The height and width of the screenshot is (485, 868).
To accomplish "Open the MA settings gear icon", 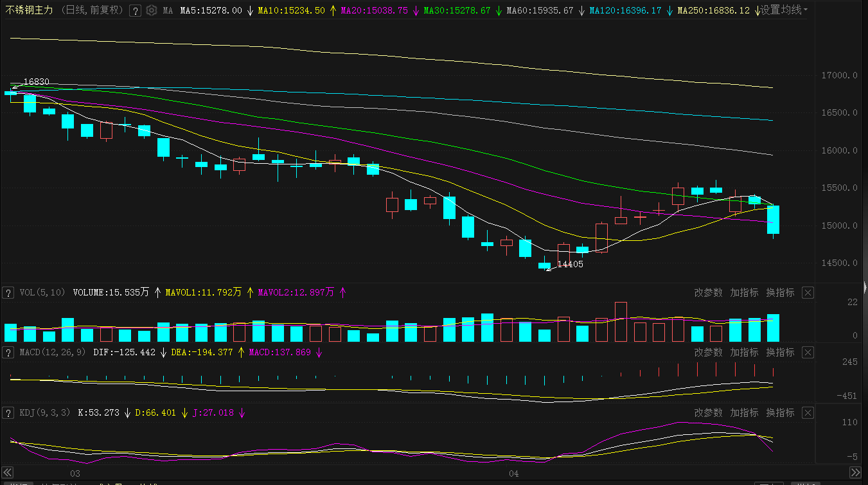I will coord(152,11).
